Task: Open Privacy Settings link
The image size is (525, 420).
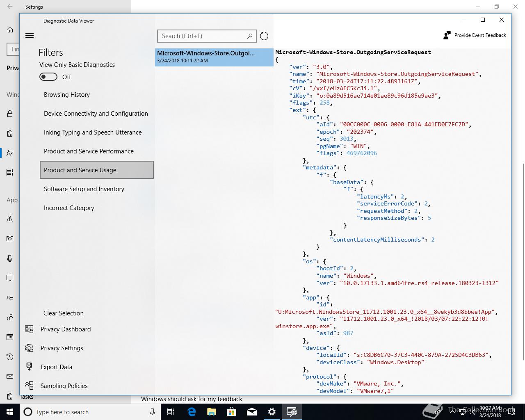Action: pos(62,348)
